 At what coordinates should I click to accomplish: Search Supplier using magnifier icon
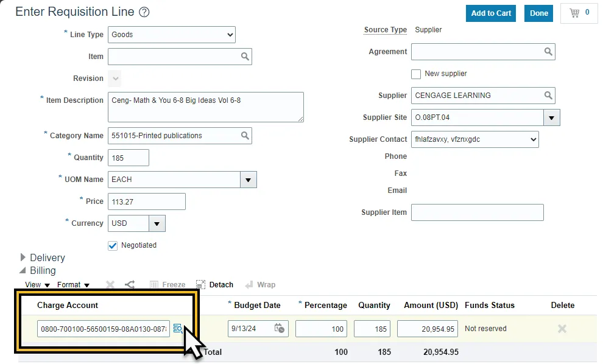point(548,96)
